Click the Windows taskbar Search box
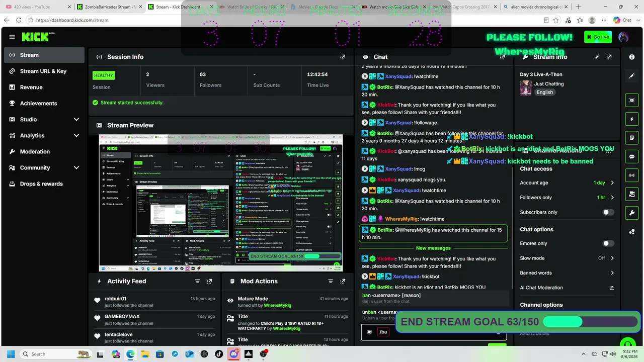 click(56, 354)
